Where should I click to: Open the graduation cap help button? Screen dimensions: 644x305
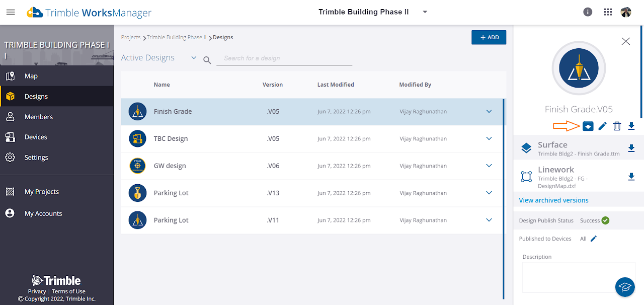(625, 287)
